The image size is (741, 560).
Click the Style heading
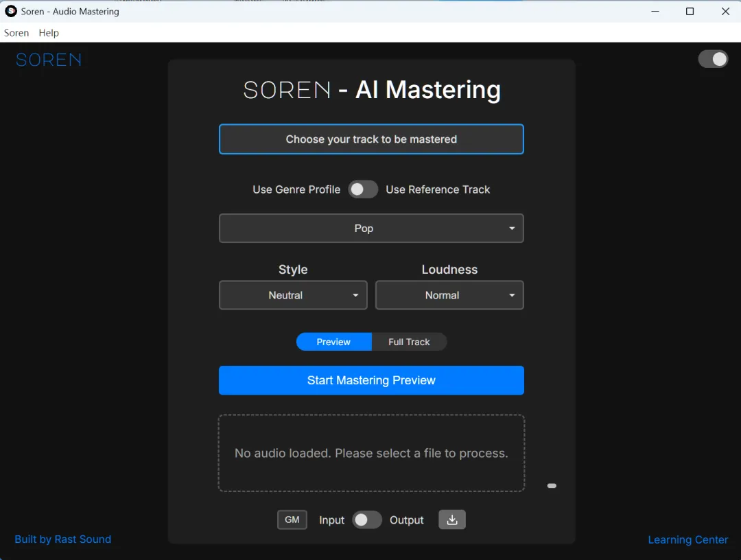pyautogui.click(x=293, y=270)
